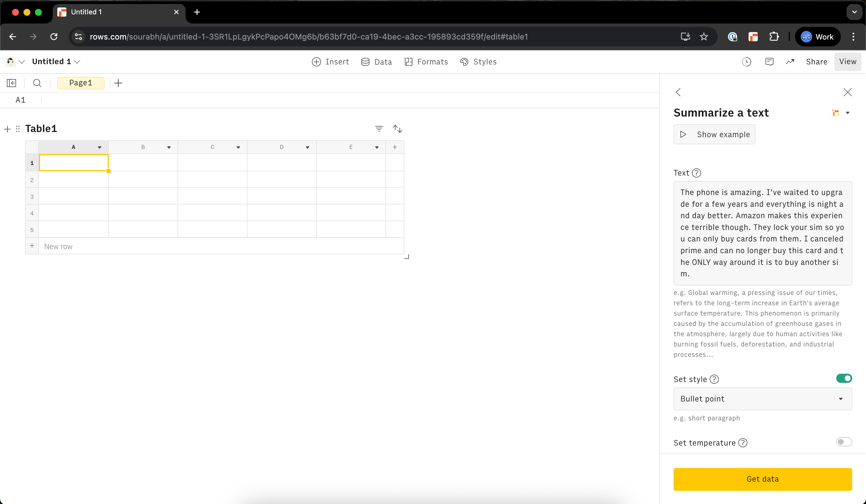Add a new column with plus header

[x=395, y=147]
